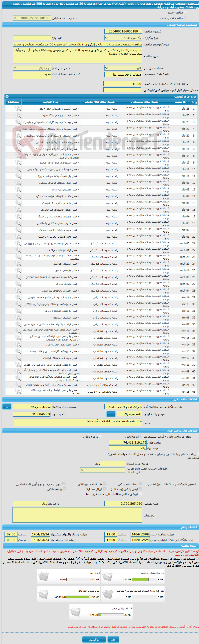The width and height of the screenshot is (199, 644).
Task: Open the view icon for row mch-03
Action: coord(18,244)
